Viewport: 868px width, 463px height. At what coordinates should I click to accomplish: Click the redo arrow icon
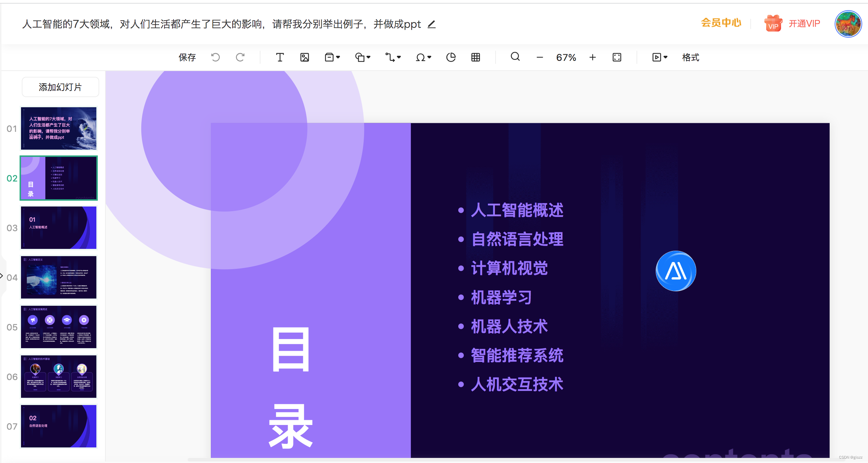point(240,57)
